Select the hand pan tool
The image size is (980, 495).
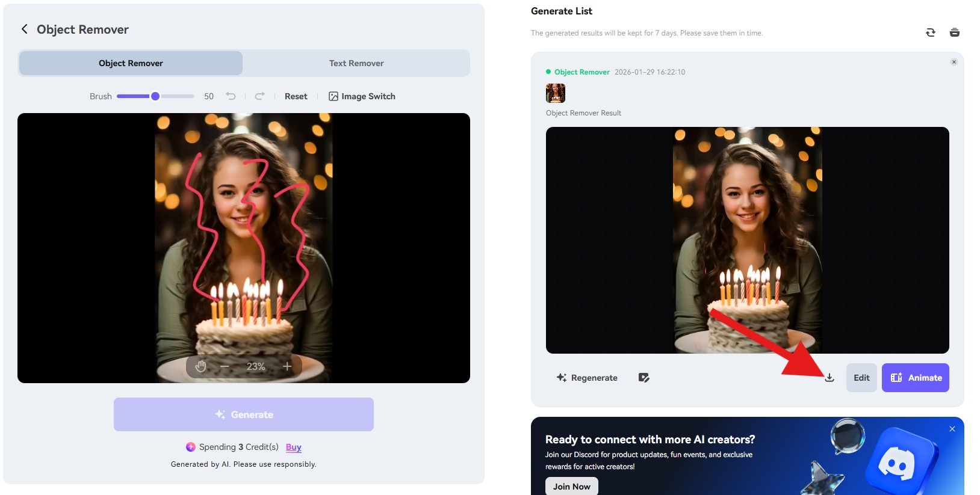201,366
